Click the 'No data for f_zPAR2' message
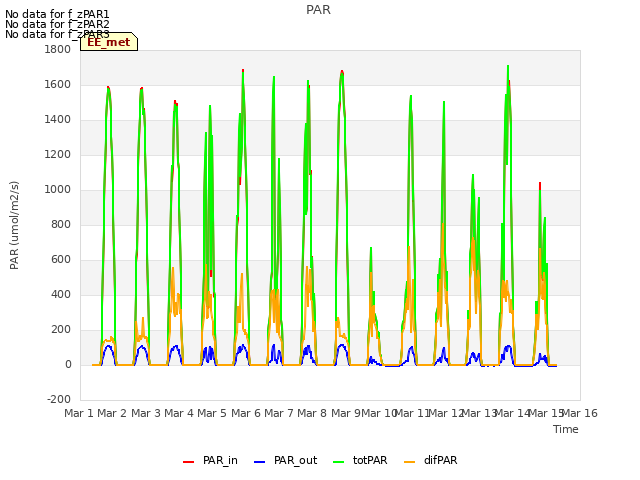The image size is (640, 480). [57, 24]
